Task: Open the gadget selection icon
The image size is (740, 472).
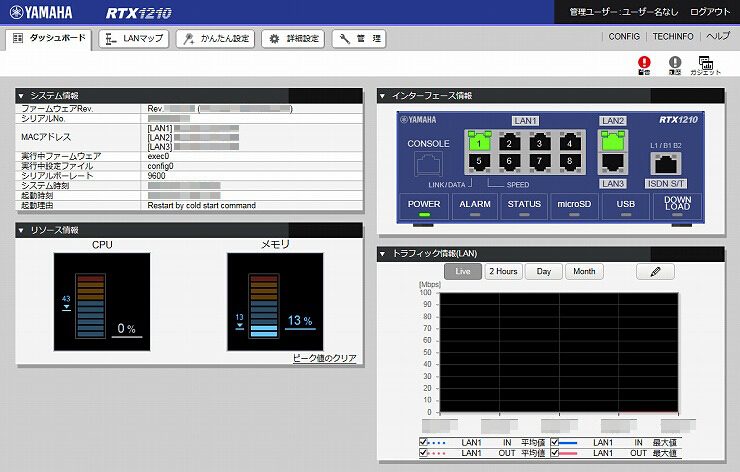Action: tap(706, 65)
